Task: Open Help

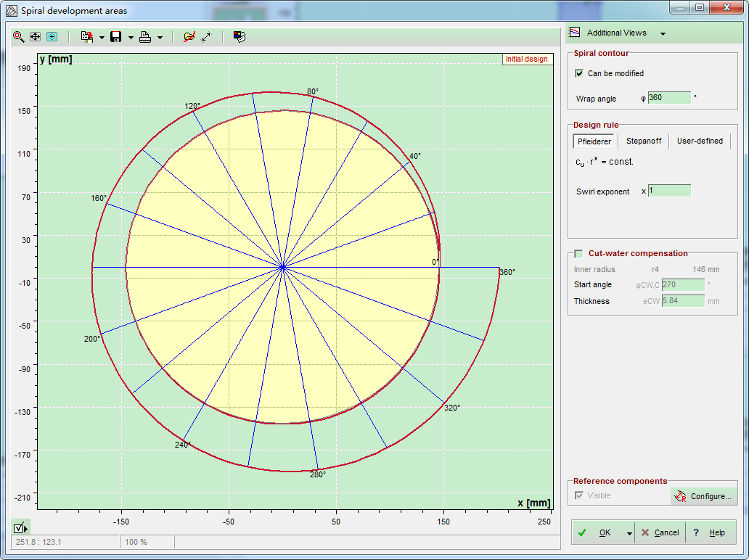Action: click(711, 532)
